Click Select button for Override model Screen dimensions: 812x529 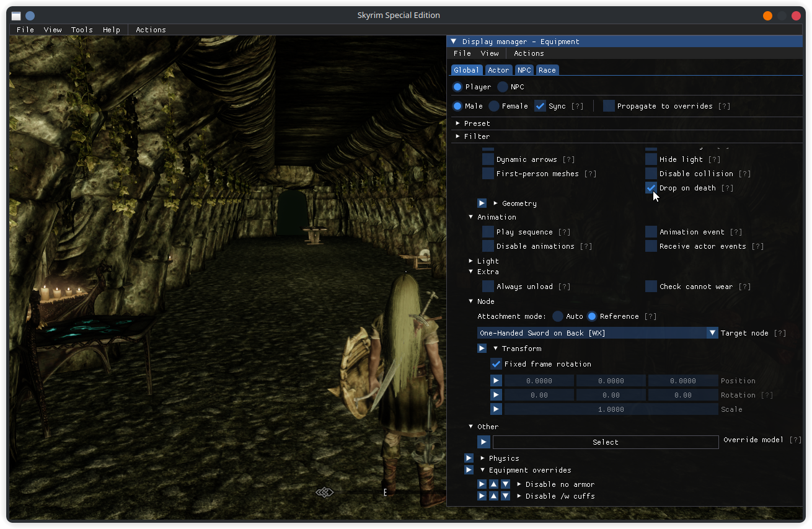(605, 442)
